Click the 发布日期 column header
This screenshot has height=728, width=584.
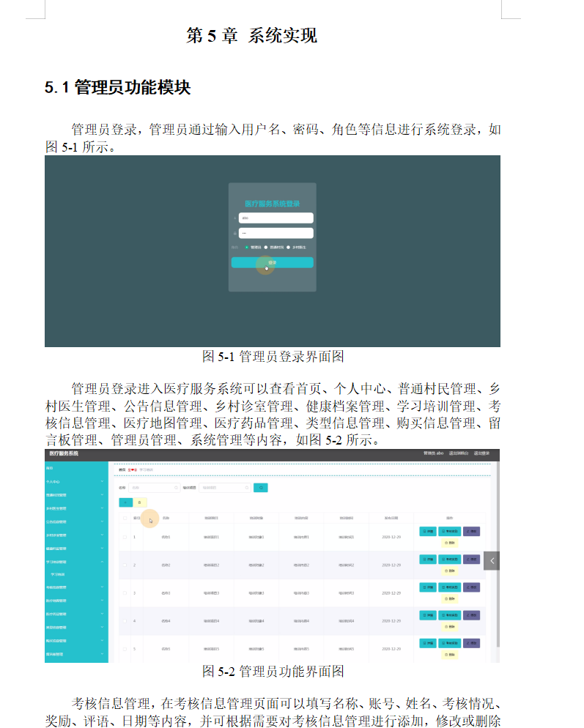tap(391, 518)
